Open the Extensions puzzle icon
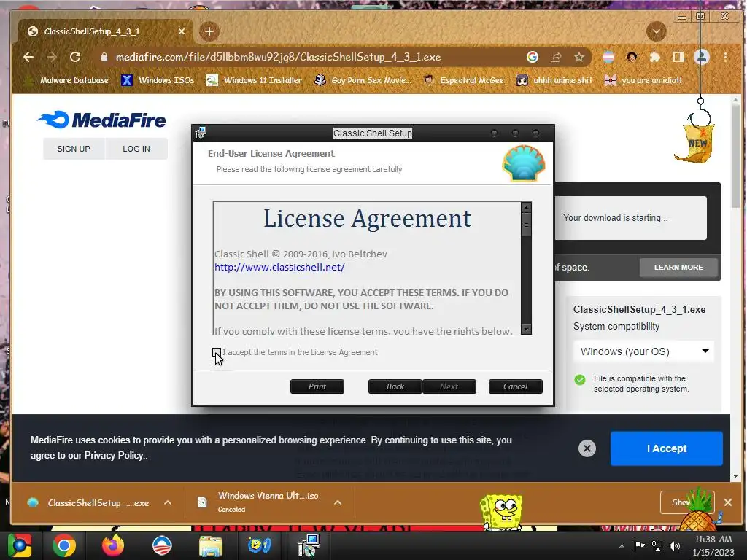747x560 pixels. pos(655,57)
